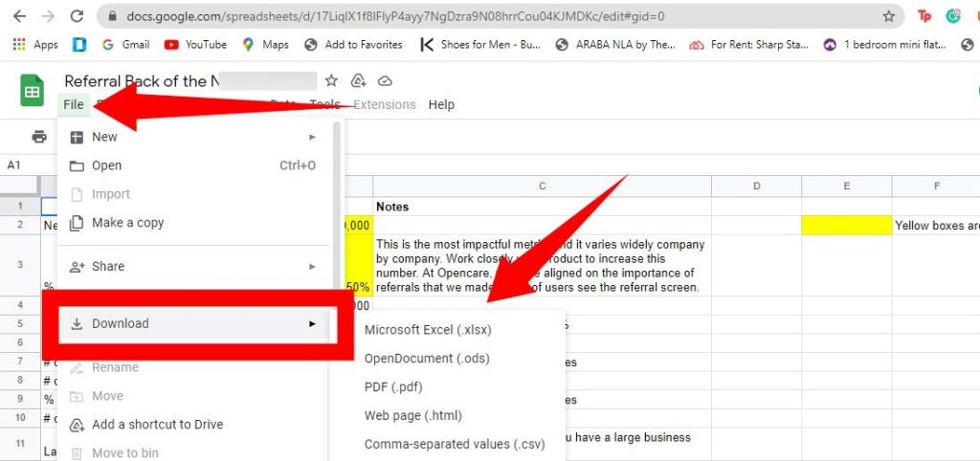The image size is (980, 461).
Task: Download as OpenDocument (.ods)
Action: pyautogui.click(x=447, y=359)
